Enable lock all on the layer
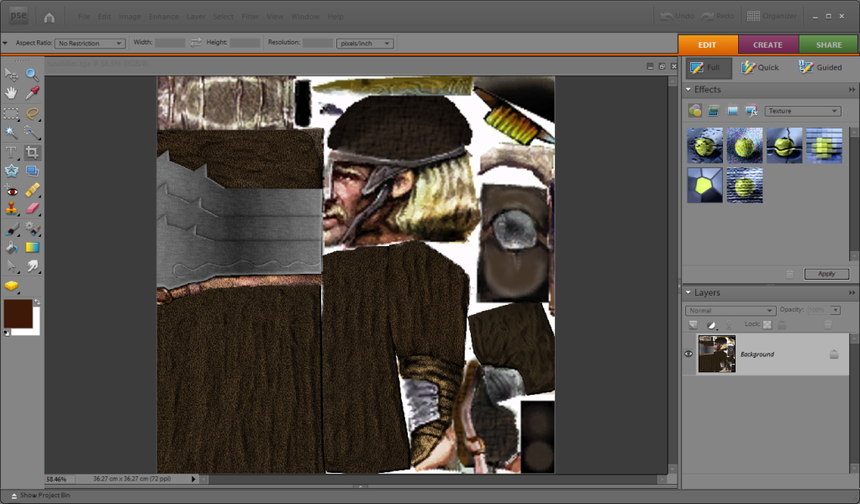Screen dimensions: 860x504 (781, 324)
